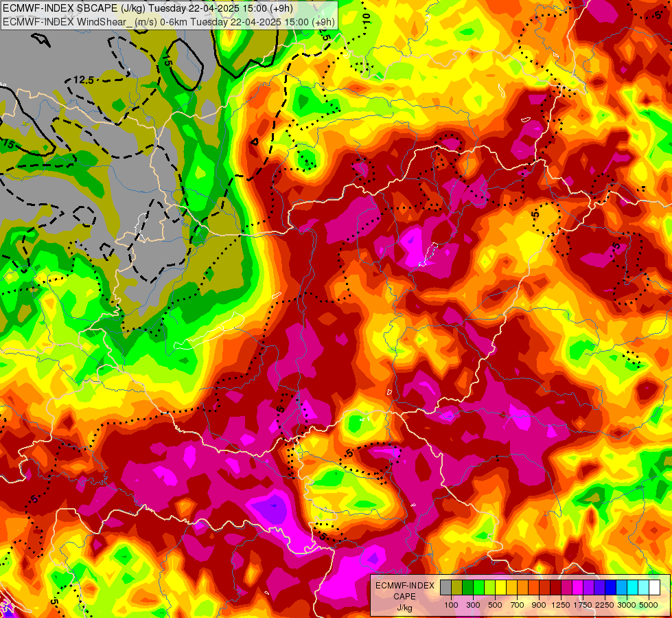Select the WindShear 0-6km title line

pos(168,21)
